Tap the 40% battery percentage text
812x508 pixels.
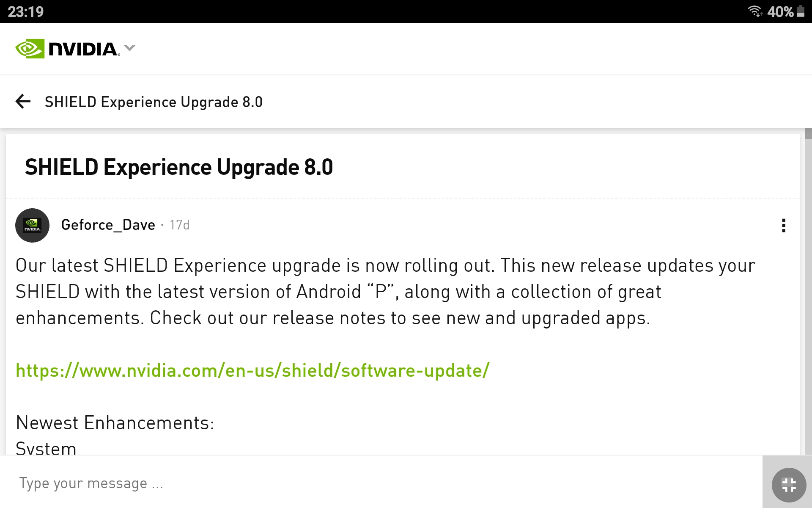tap(780, 11)
